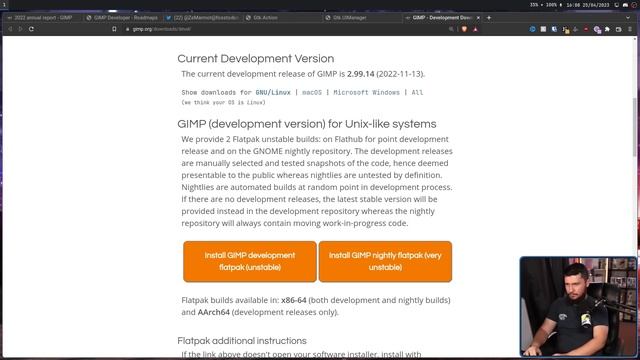Switch to the Gtk.Action tab

coord(282,18)
